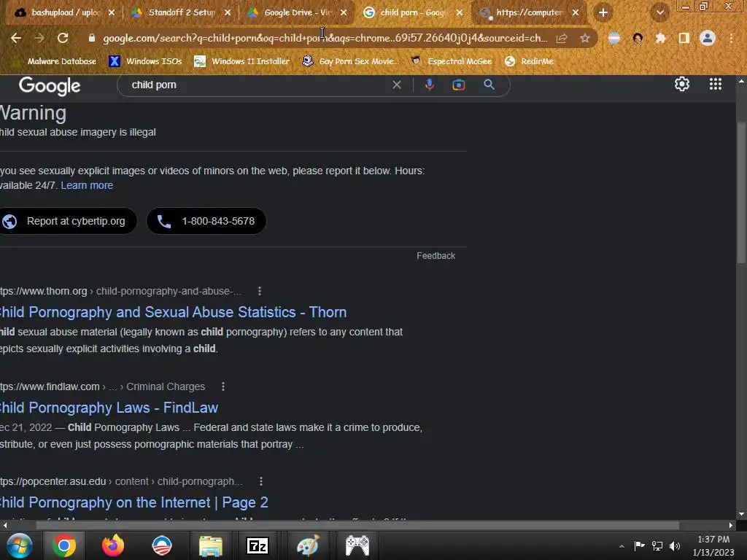
Task: Open the RedirMe bookmark
Action: (x=530, y=61)
